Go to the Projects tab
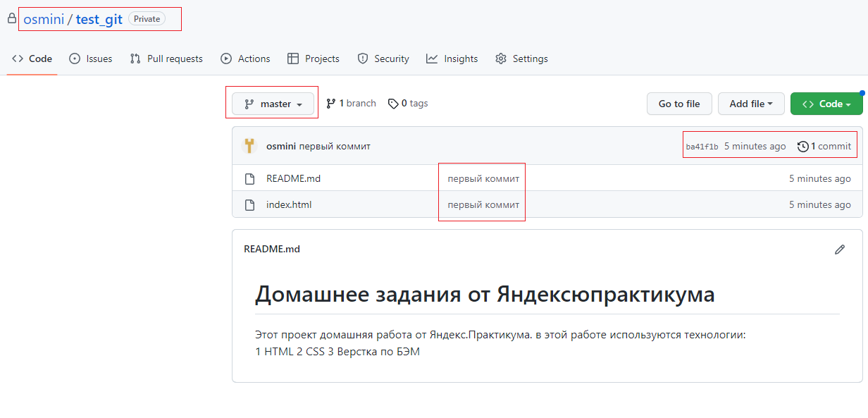The width and height of the screenshot is (868, 418). [x=314, y=59]
